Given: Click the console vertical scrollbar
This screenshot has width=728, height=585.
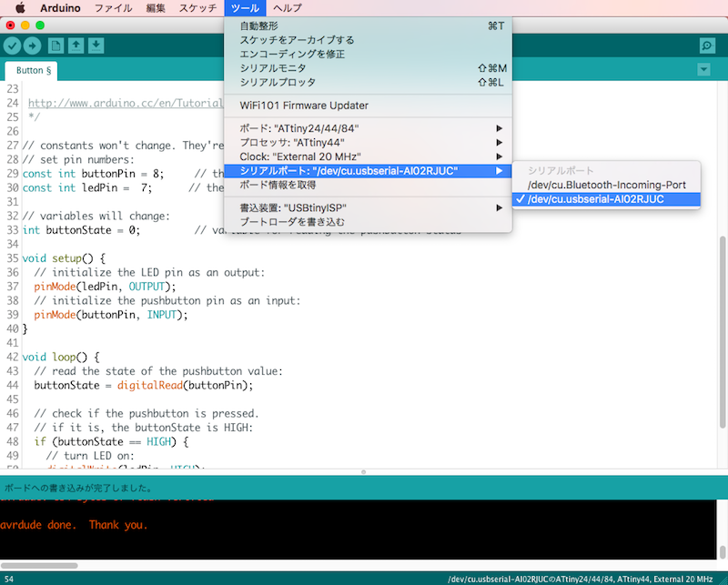Looking at the screenshot, I should pos(722,552).
